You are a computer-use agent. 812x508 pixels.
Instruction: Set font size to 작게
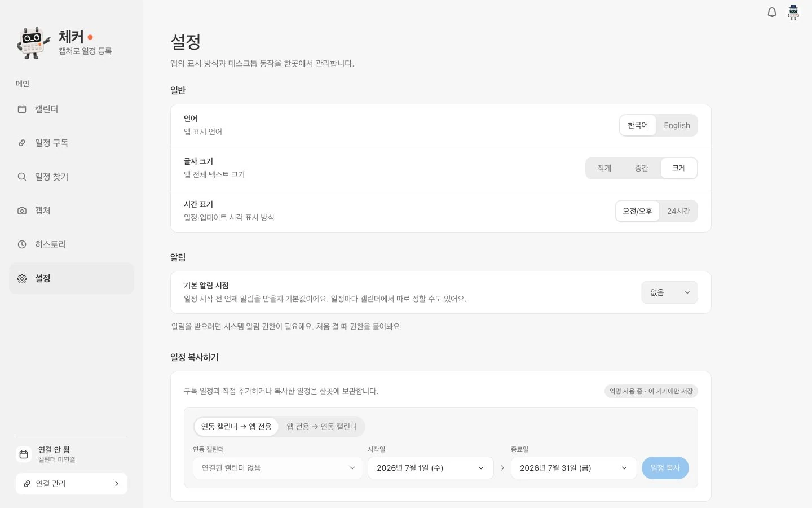604,168
